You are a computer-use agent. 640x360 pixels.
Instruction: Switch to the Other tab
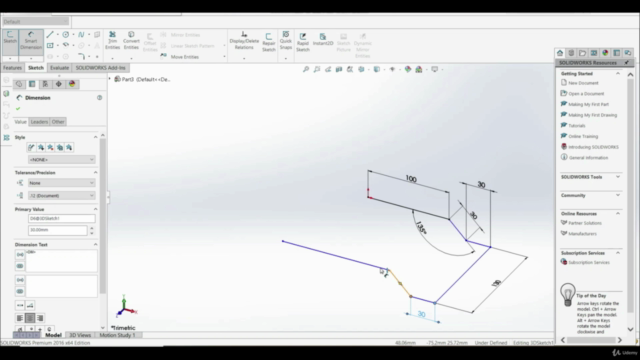(58, 122)
